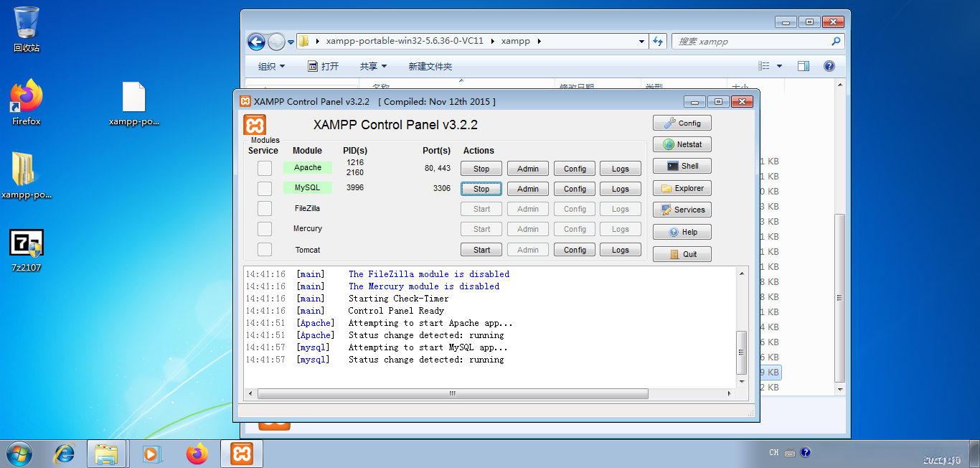Open Windows Services from XAMPP panel
980x468 pixels.
coord(682,210)
